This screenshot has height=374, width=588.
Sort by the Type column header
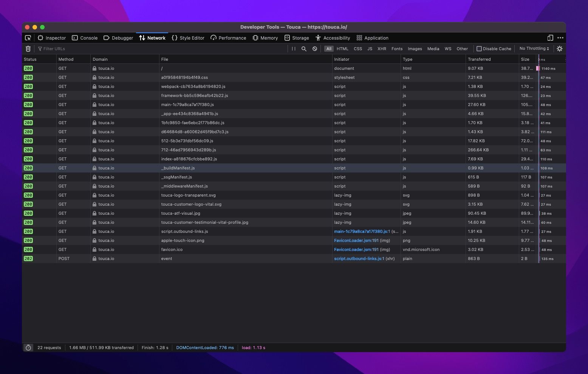pos(433,59)
